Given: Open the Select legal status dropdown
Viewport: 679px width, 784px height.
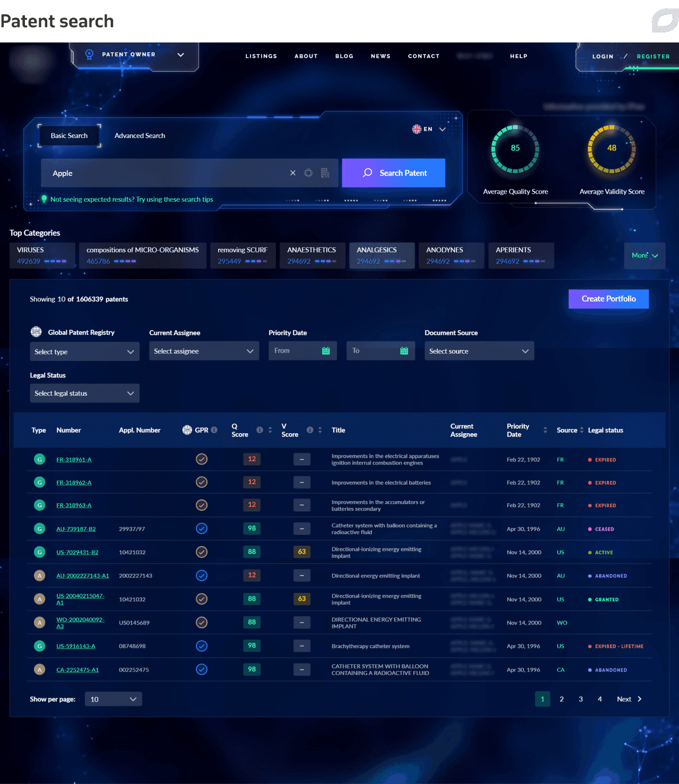Looking at the screenshot, I should pos(84,393).
